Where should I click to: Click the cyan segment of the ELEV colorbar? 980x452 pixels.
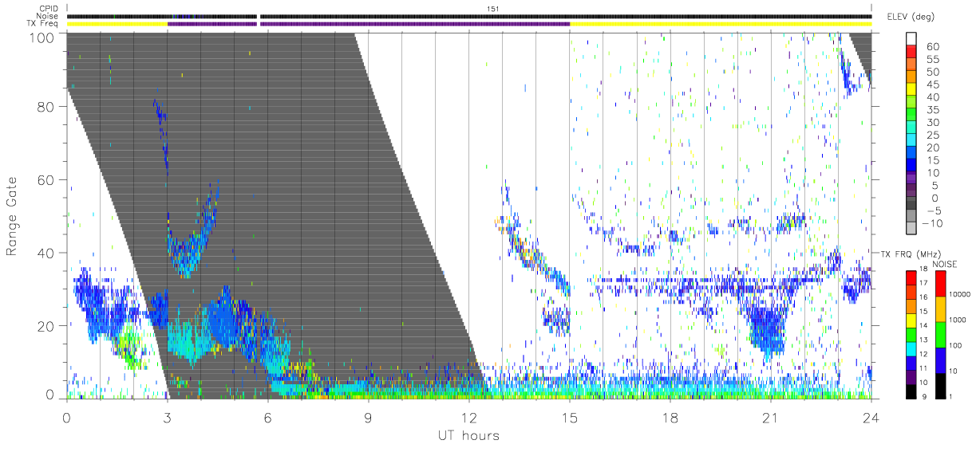(x=912, y=140)
